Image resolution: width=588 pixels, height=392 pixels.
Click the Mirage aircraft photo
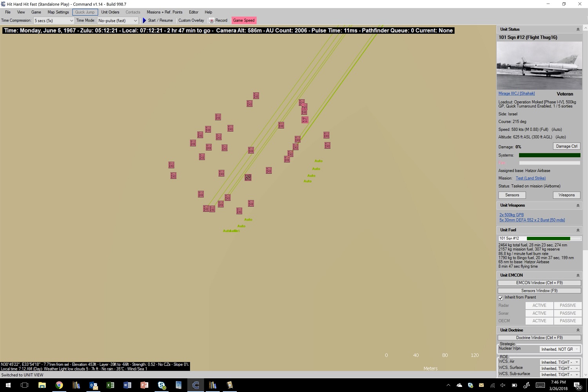click(x=539, y=65)
